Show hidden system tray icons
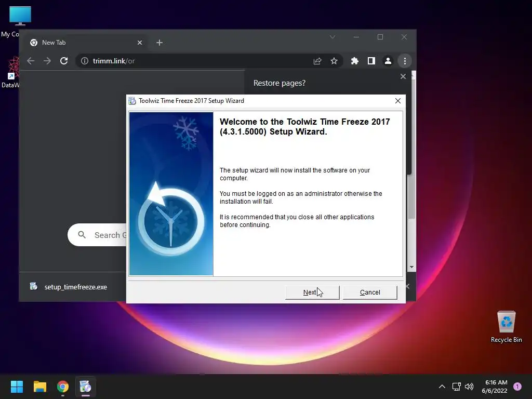 (x=442, y=387)
